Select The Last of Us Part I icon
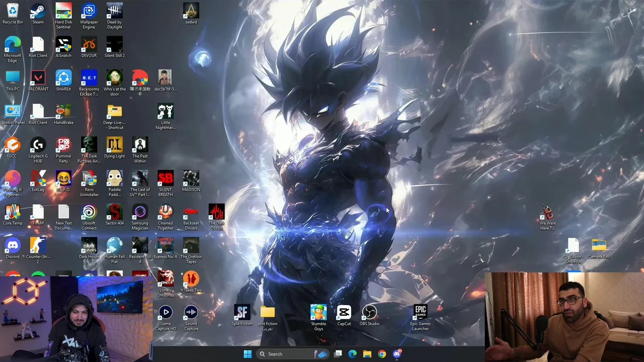The image size is (644, 362). pos(140,184)
